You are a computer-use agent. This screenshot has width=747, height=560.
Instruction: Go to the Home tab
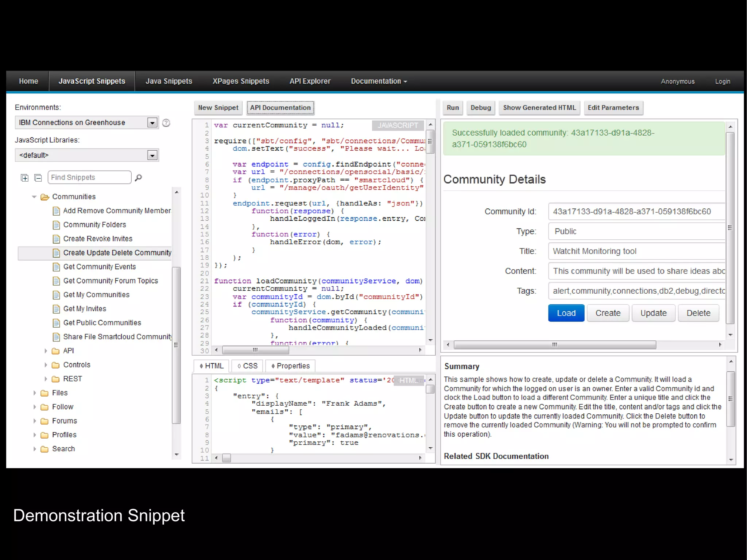28,81
